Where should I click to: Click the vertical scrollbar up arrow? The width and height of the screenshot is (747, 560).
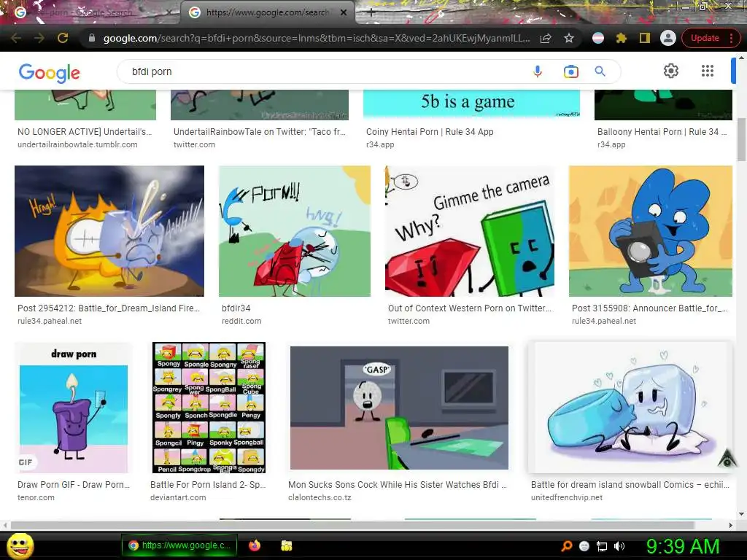(741, 58)
